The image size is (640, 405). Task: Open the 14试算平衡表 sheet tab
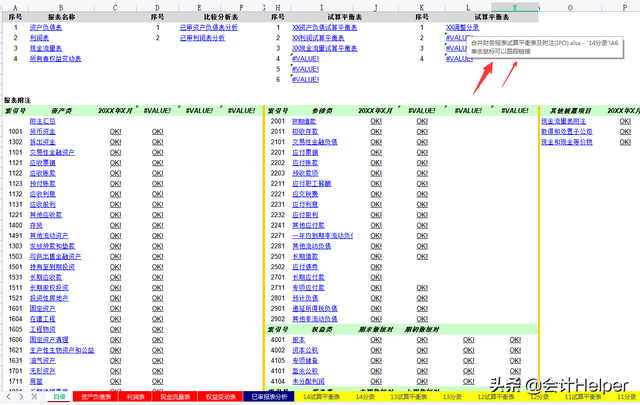321,396
